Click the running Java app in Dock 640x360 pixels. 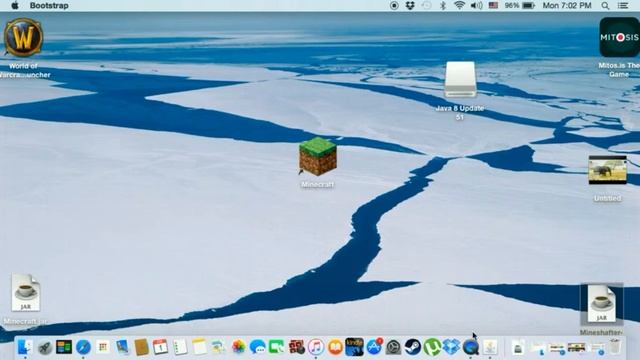coord(490,347)
